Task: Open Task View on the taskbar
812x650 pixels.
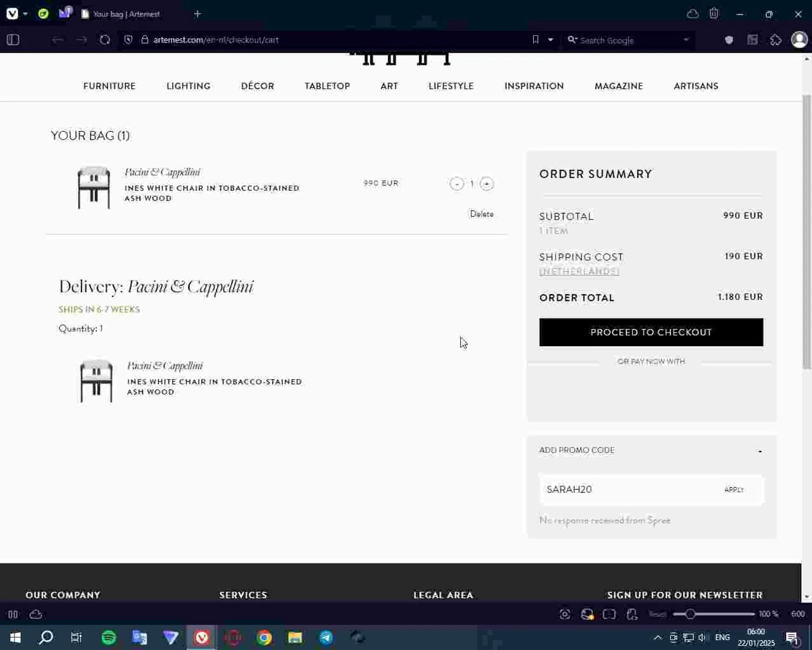Action: 76,638
